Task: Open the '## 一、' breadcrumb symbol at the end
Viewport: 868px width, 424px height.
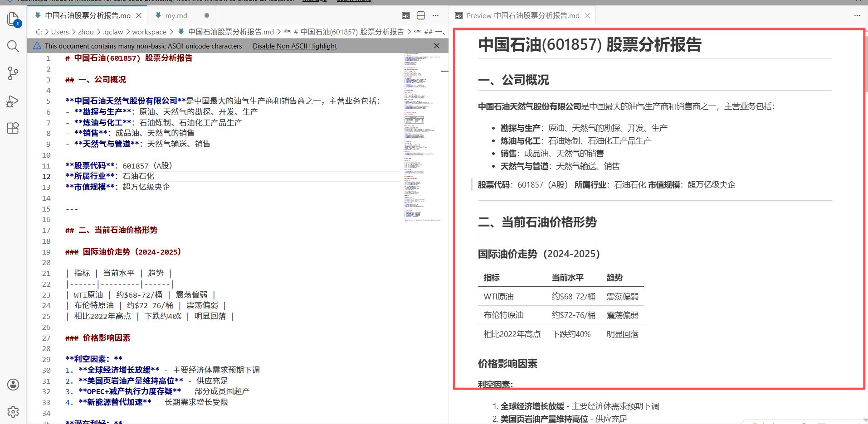Action: pyautogui.click(x=429, y=32)
